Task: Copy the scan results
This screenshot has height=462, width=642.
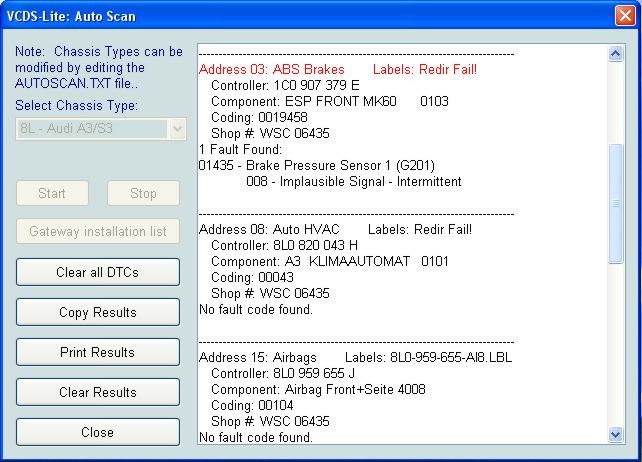Action: (98, 312)
